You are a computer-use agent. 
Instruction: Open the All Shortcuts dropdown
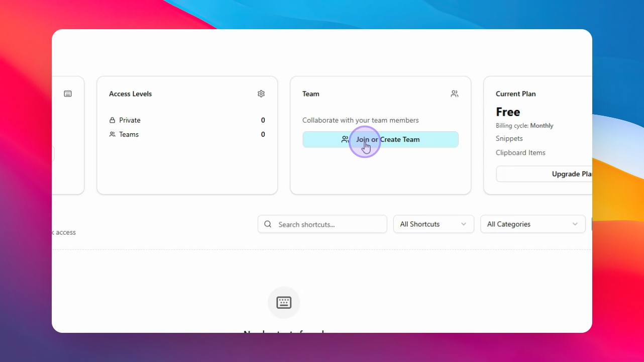[x=434, y=224]
